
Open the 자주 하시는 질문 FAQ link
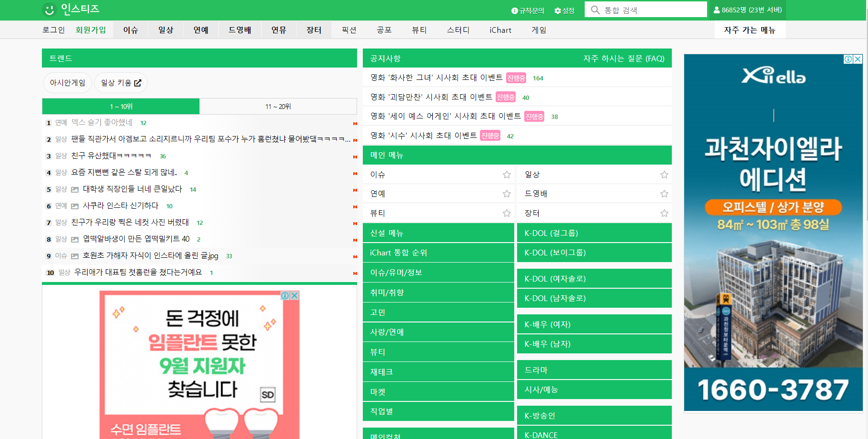pyautogui.click(x=624, y=58)
